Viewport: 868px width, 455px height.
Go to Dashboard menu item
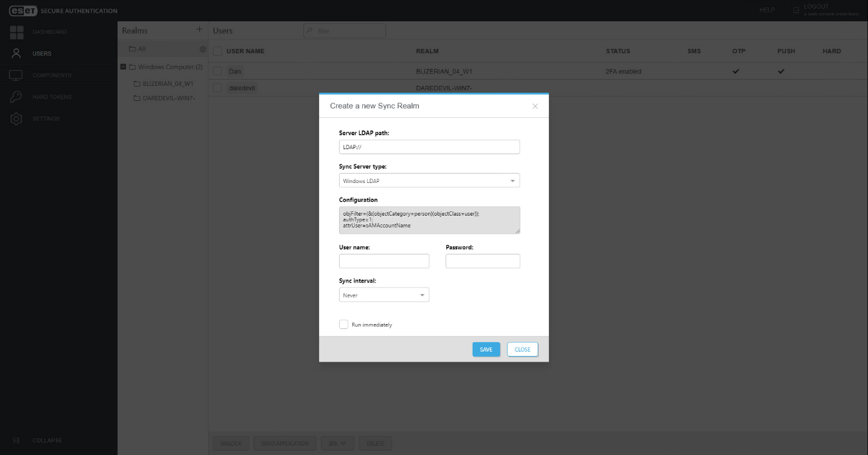[50, 32]
